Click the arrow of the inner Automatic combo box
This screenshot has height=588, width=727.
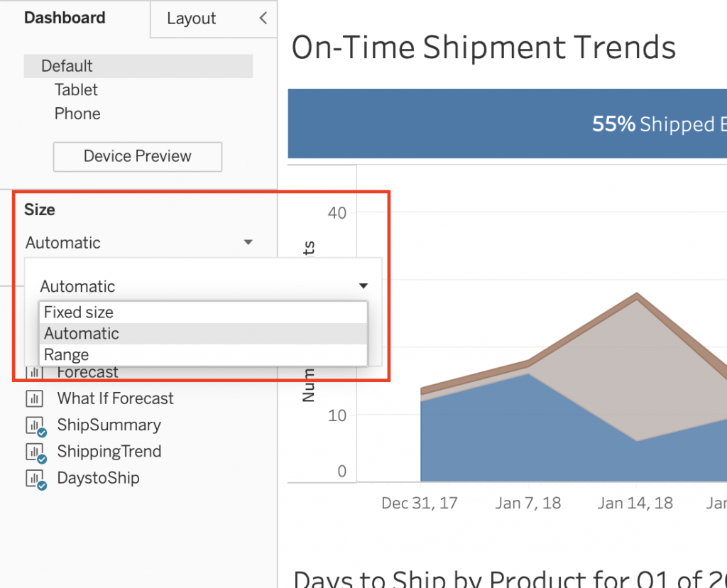(363, 286)
